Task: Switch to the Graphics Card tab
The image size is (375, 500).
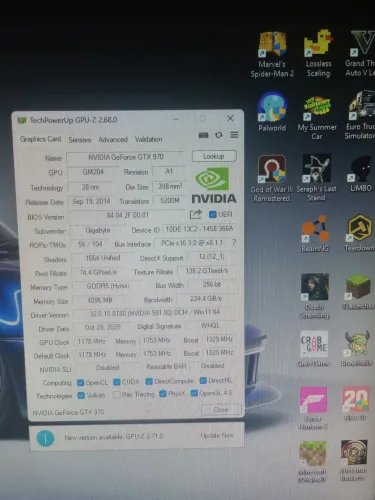Action: coord(40,139)
